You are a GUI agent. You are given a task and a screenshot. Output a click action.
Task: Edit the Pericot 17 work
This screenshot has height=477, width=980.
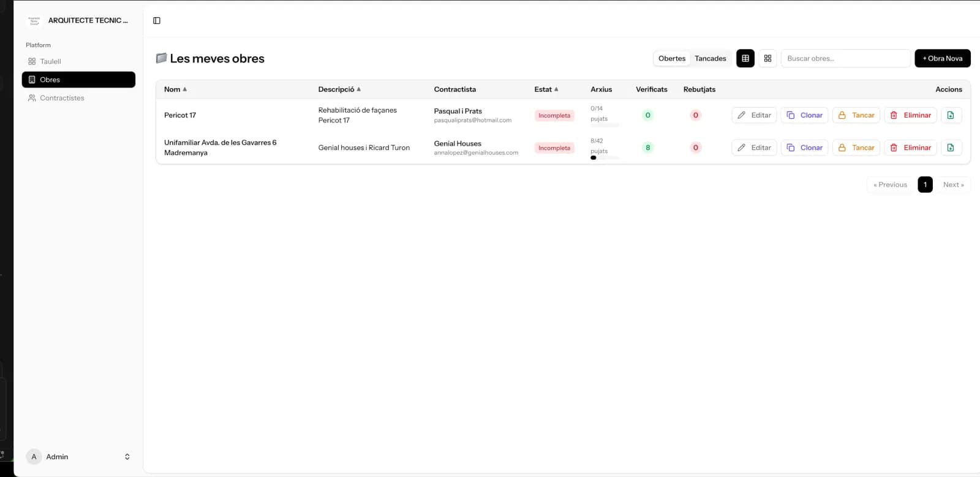(x=754, y=115)
